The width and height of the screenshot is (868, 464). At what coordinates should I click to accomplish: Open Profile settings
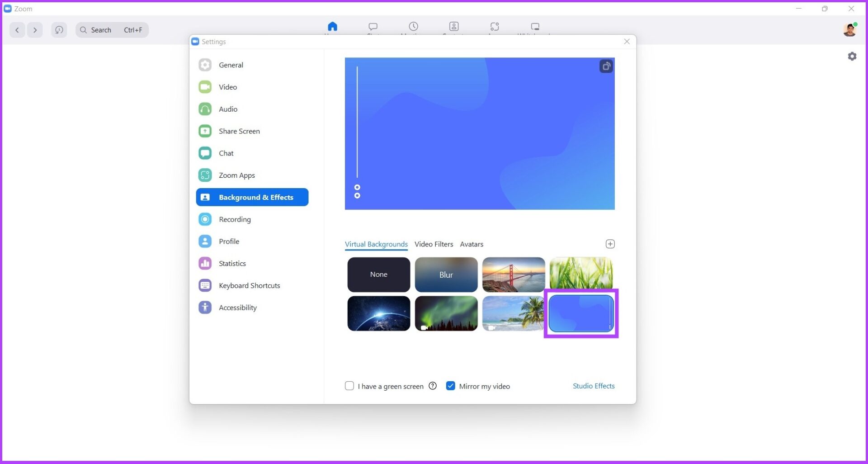click(x=252, y=241)
